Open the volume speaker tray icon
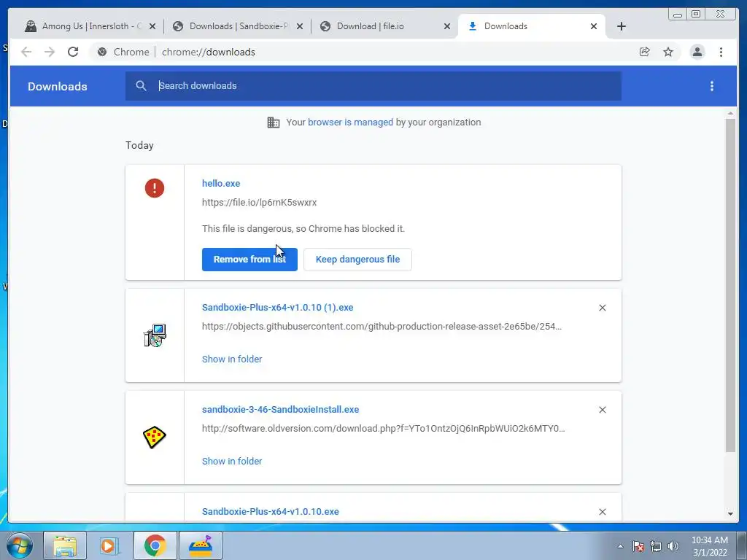 [673, 546]
